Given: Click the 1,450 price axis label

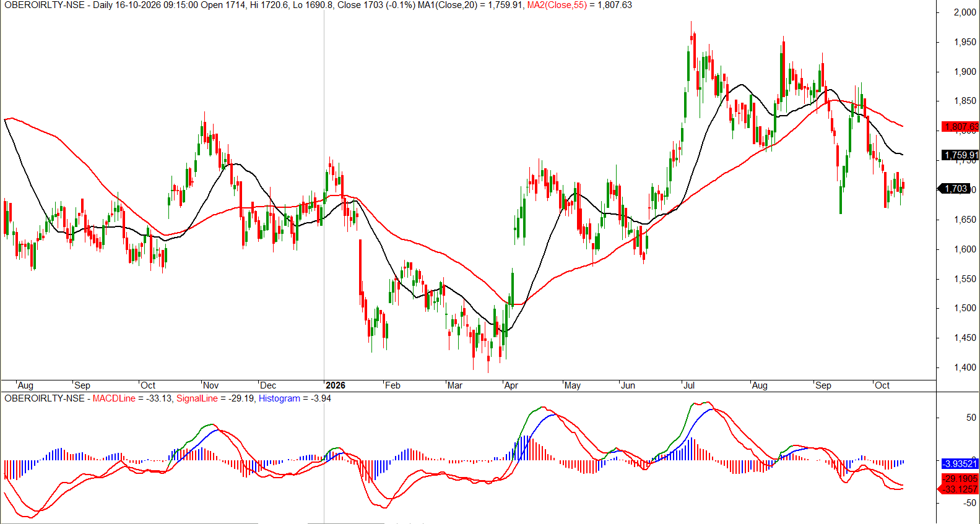Looking at the screenshot, I should click(965, 338).
